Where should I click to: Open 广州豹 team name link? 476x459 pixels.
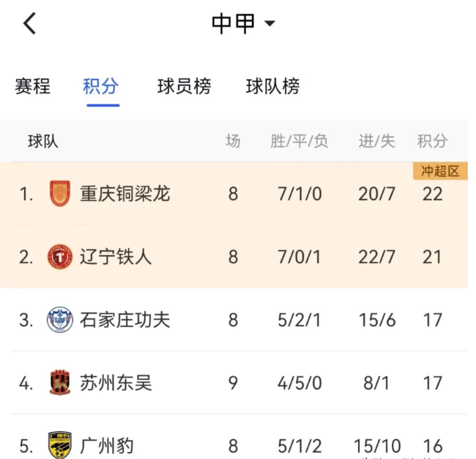107,446
